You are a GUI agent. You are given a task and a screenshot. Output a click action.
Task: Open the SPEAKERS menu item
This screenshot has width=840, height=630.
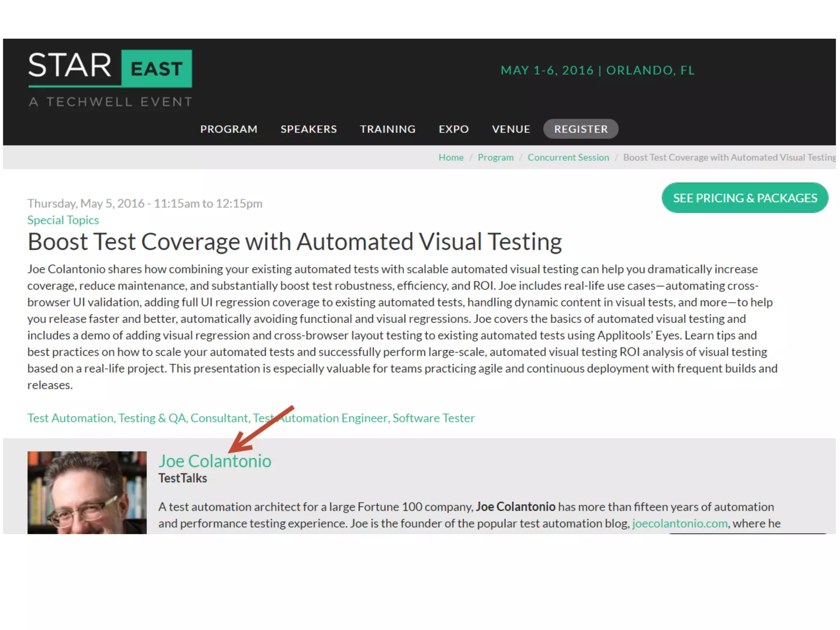click(308, 129)
